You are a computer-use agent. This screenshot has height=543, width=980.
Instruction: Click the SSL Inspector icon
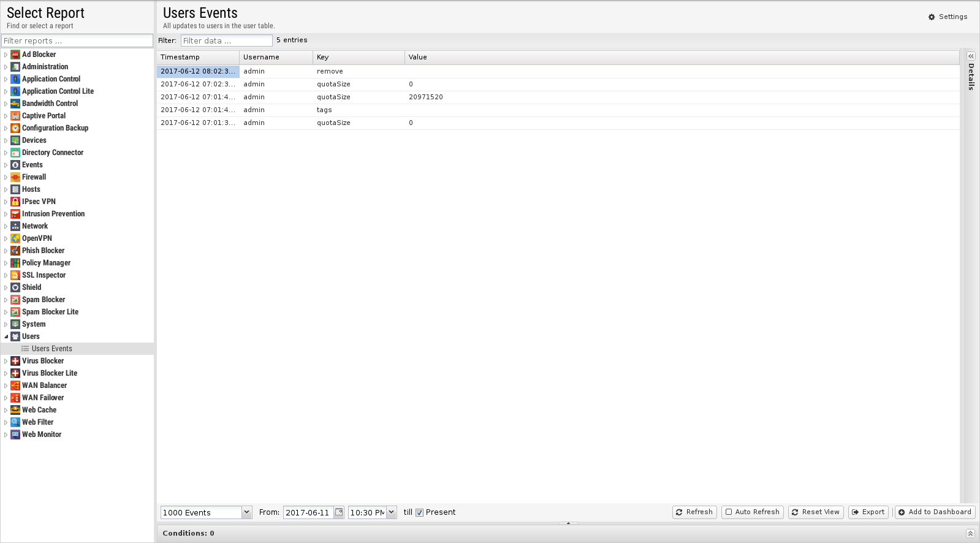click(x=15, y=275)
